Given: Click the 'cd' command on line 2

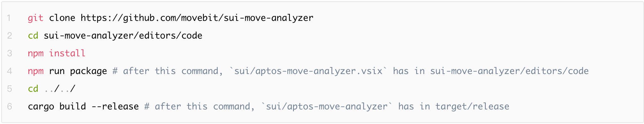Looking at the screenshot, I should [33, 36].
